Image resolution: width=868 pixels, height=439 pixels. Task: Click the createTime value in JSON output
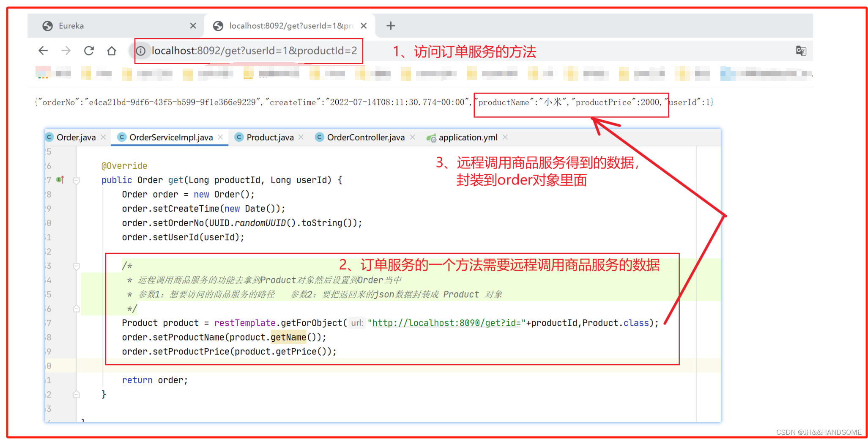coord(397,102)
